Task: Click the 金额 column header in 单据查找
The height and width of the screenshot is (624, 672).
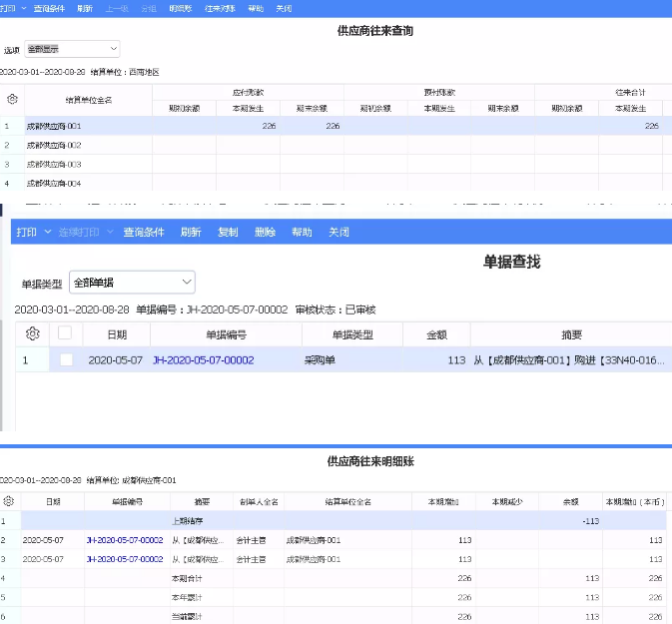Action: [436, 334]
